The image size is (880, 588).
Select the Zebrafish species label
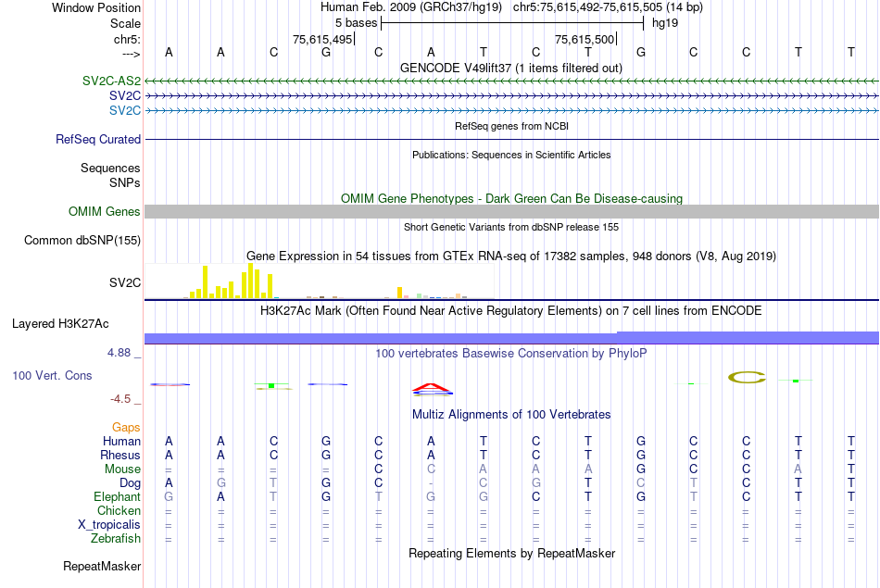[116, 538]
